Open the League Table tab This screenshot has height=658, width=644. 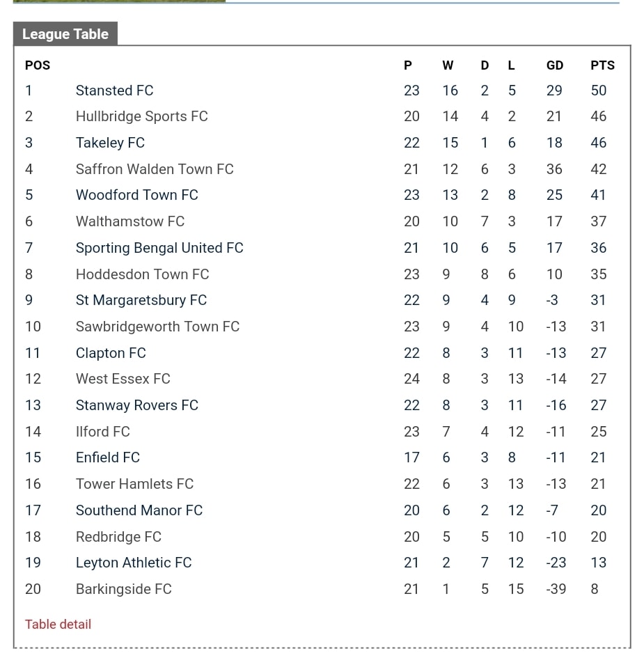tap(65, 33)
